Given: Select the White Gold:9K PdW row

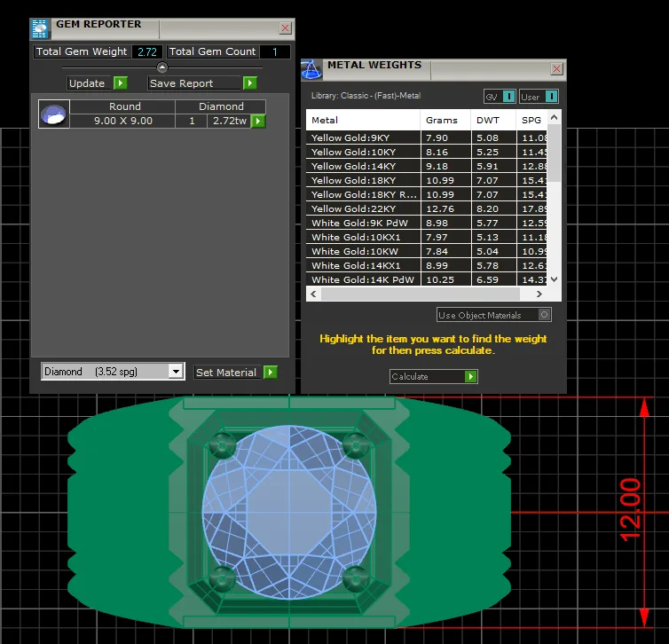Looking at the screenshot, I should [x=427, y=223].
